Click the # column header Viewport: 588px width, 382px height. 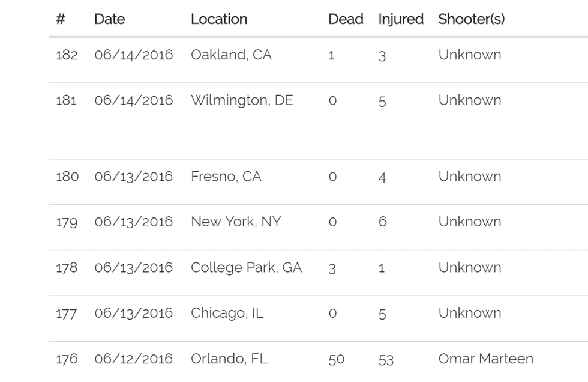61,19
